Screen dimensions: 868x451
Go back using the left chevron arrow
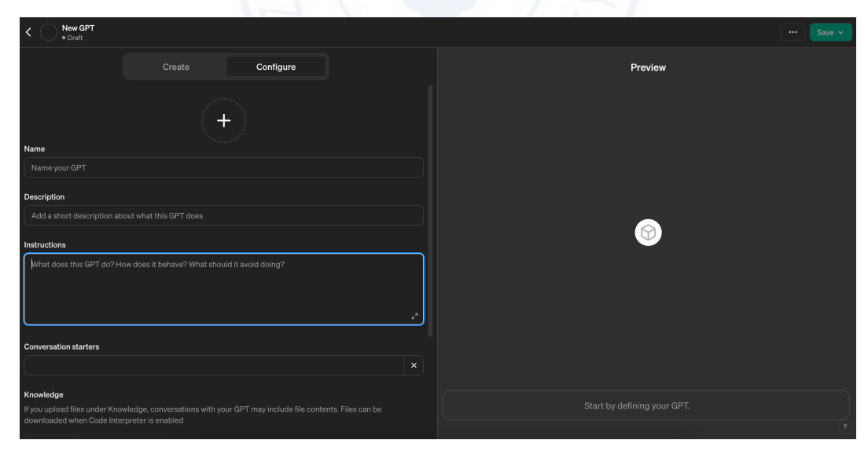(28, 32)
